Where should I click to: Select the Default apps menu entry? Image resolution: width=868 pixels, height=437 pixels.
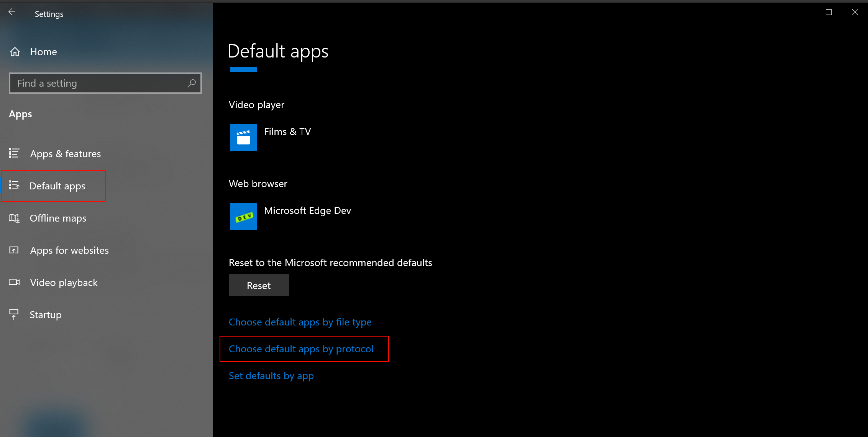point(57,186)
